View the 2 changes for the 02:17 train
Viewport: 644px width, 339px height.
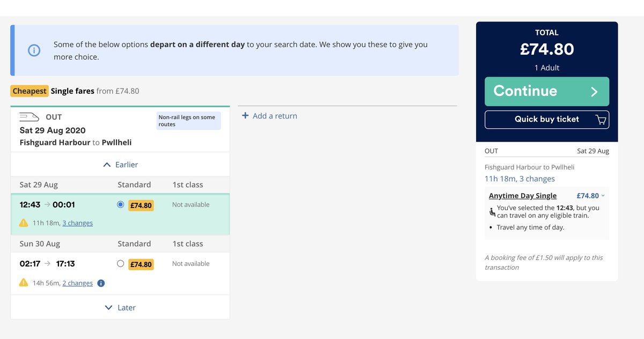[77, 283]
